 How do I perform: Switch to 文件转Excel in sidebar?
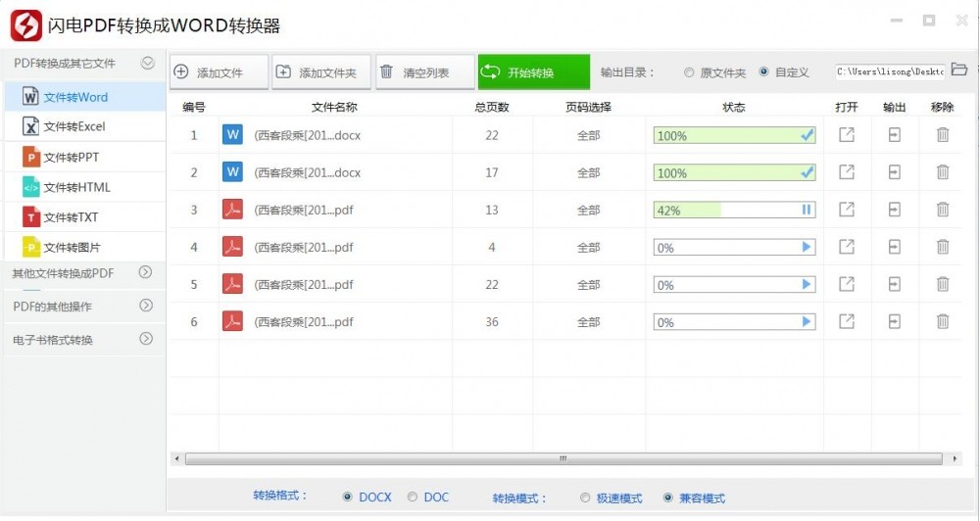click(73, 126)
